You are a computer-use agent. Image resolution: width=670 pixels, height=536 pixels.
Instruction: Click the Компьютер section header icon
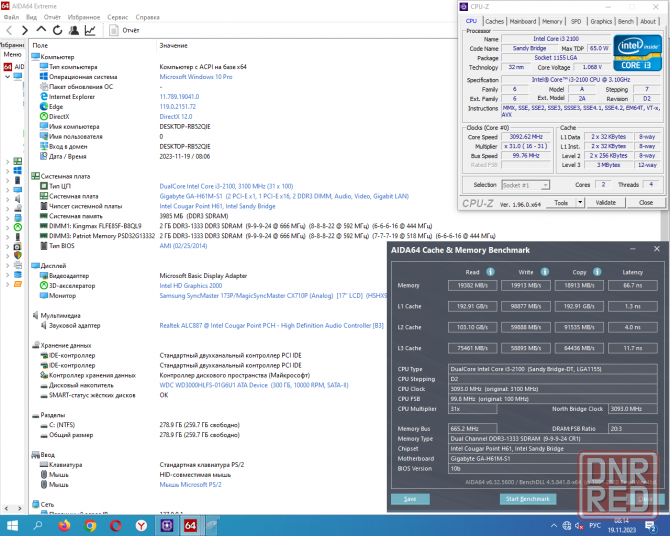coord(35,57)
